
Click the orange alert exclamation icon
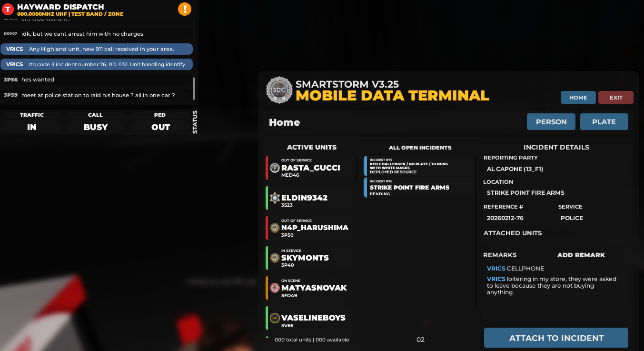[185, 9]
